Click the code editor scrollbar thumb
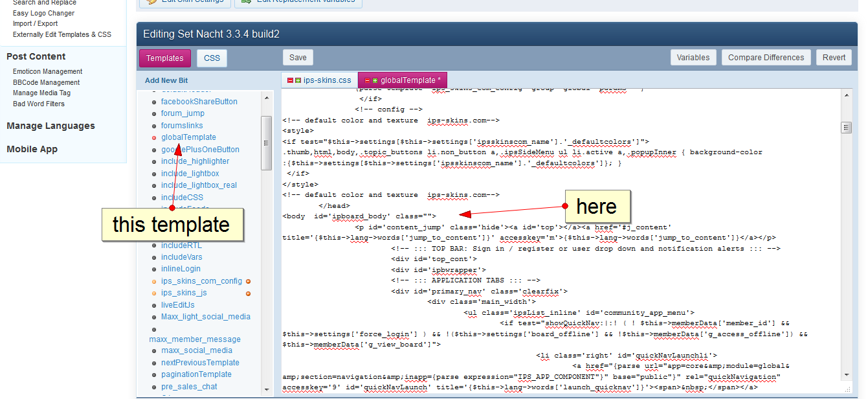868x399 pixels. coord(846,128)
